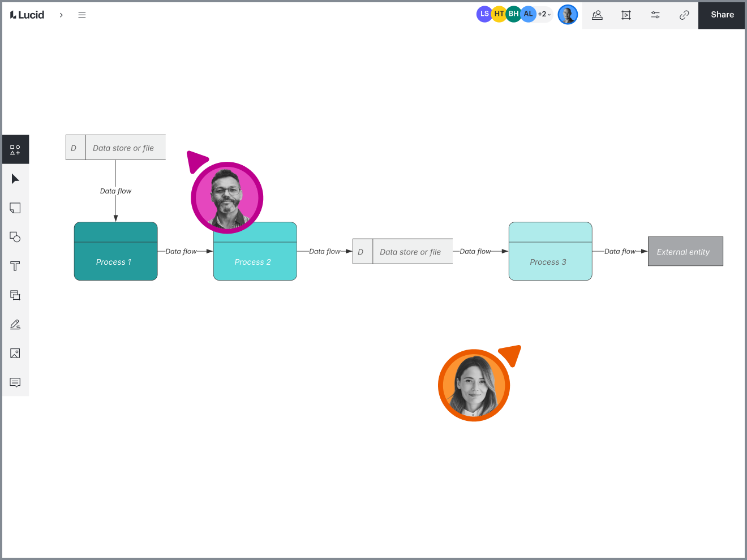Select the shape tool
747x560 pixels.
pos(15,237)
